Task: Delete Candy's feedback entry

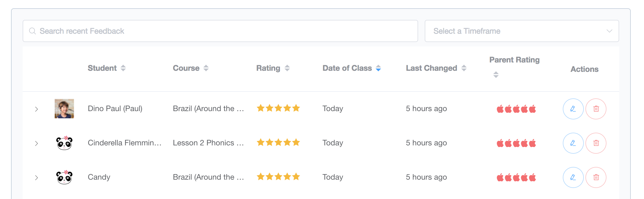Action: [596, 177]
